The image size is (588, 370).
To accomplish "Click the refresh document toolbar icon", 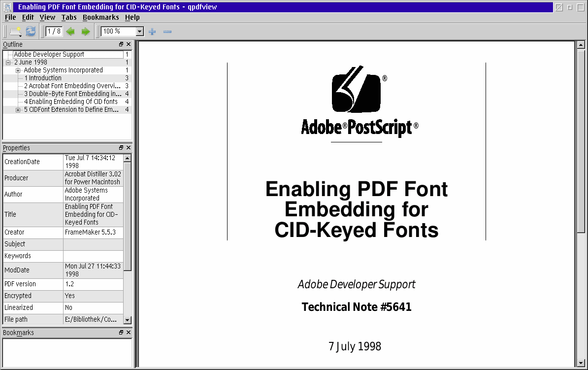I will [31, 32].
